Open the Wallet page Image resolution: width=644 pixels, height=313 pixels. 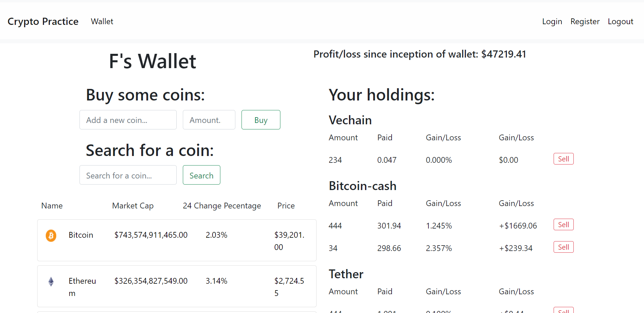point(102,21)
